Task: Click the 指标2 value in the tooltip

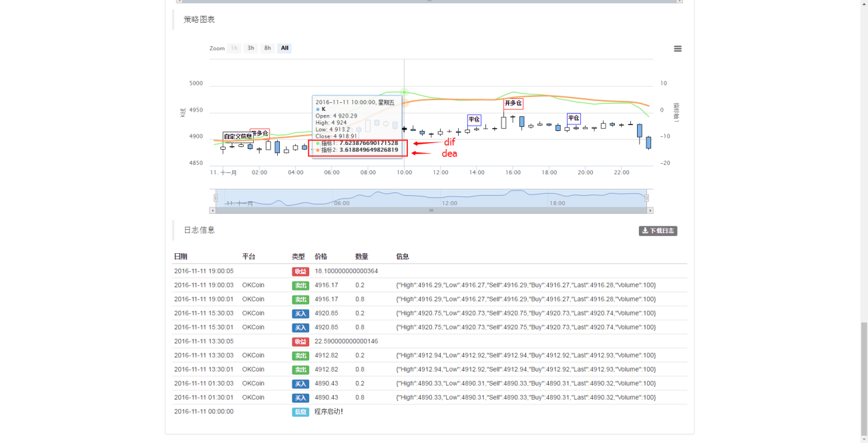Action: pos(369,150)
